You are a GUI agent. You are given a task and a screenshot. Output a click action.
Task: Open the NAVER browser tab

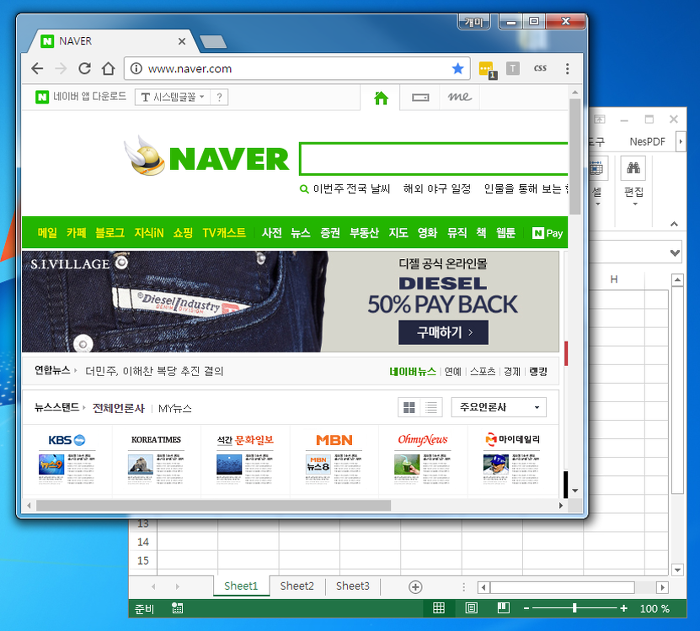(x=112, y=42)
